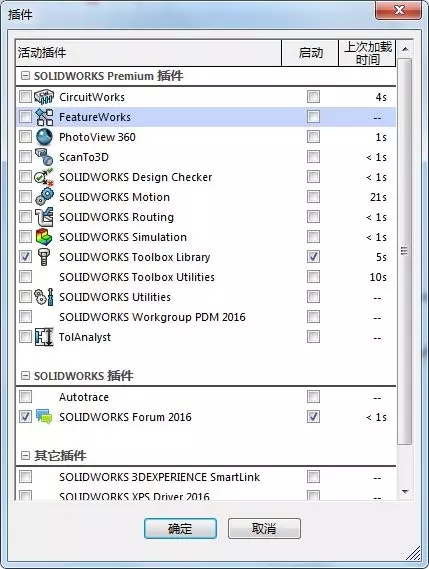Click the FeatureWorks plugin icon
Screen dimensions: 429x569
[44, 117]
